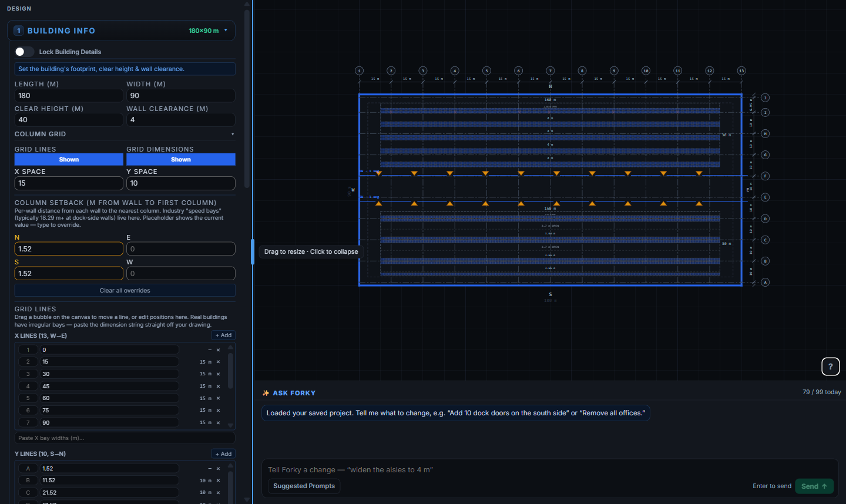Image resolution: width=846 pixels, height=504 pixels.
Task: Delete X line row 4 (value 45)
Action: [218, 387]
